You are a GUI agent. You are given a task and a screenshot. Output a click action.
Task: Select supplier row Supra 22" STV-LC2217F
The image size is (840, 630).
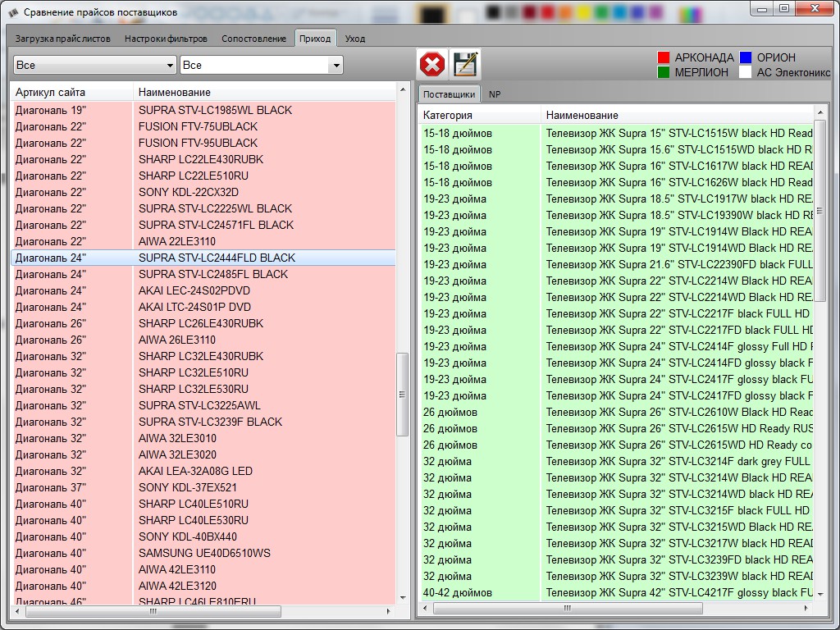pos(615,314)
